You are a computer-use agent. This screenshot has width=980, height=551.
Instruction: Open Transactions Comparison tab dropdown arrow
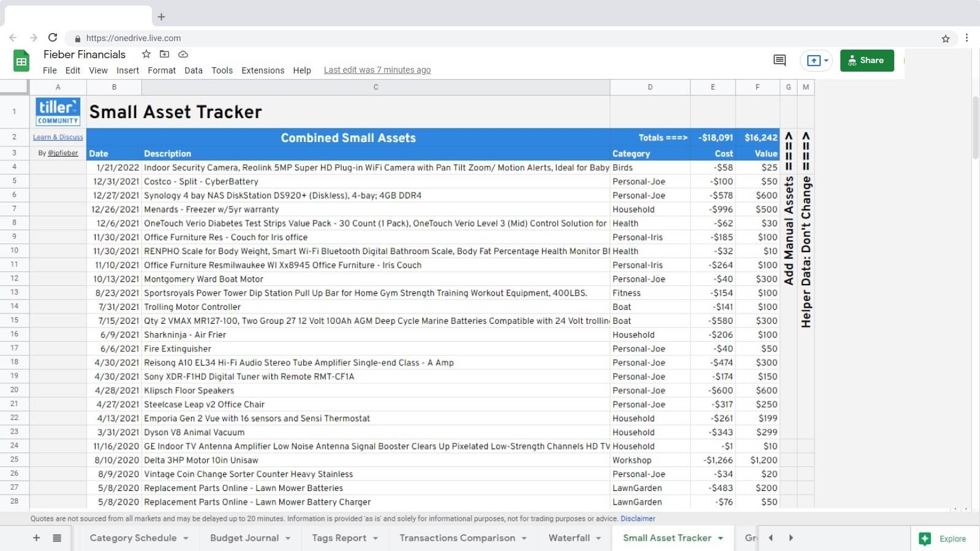(x=524, y=538)
